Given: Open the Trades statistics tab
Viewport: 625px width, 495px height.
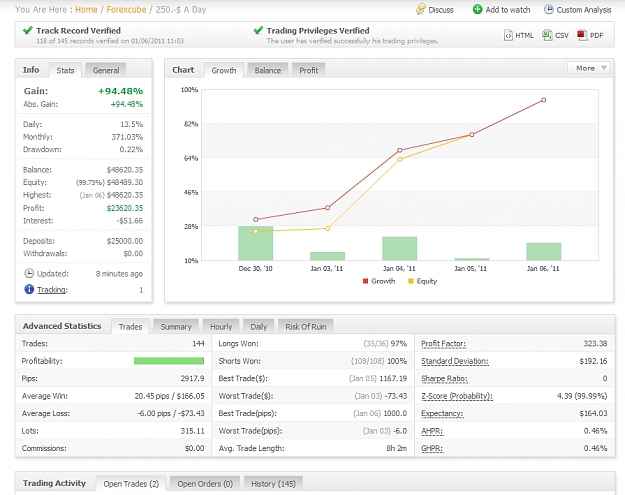Looking at the screenshot, I should (130, 327).
